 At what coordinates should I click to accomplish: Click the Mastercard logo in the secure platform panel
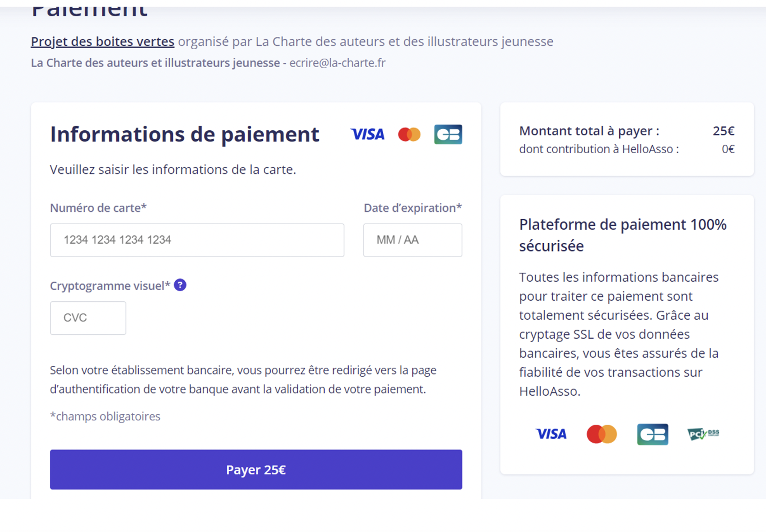[x=602, y=434]
